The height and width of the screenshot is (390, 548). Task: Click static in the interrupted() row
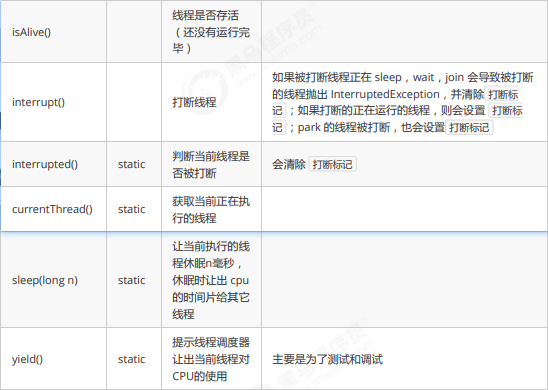click(x=131, y=164)
